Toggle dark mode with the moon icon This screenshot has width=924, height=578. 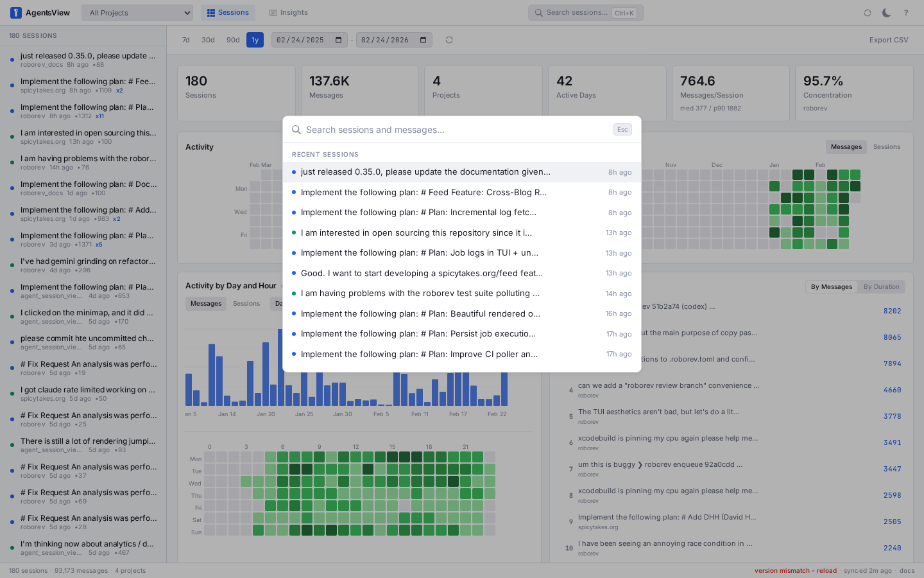[x=886, y=13]
